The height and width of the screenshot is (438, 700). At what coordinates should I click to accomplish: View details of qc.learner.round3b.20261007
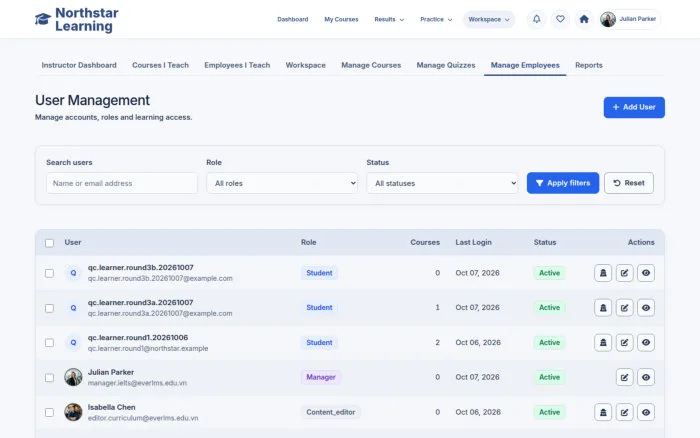coord(646,273)
